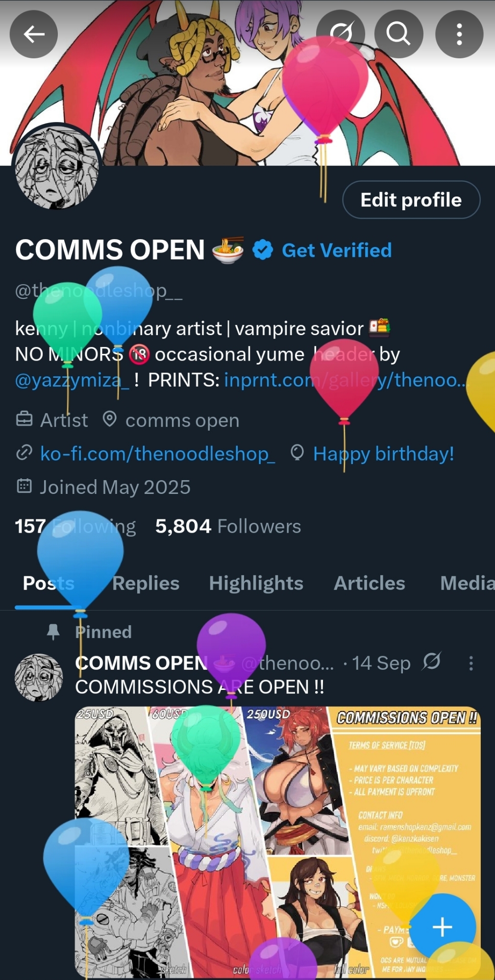
Task: Open the @yazzymiza_ mention link
Action: (x=73, y=380)
